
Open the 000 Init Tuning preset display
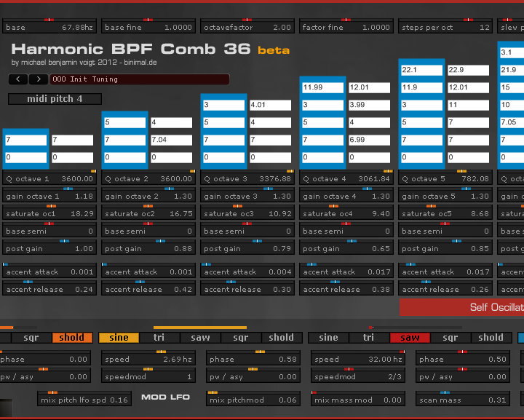point(140,79)
